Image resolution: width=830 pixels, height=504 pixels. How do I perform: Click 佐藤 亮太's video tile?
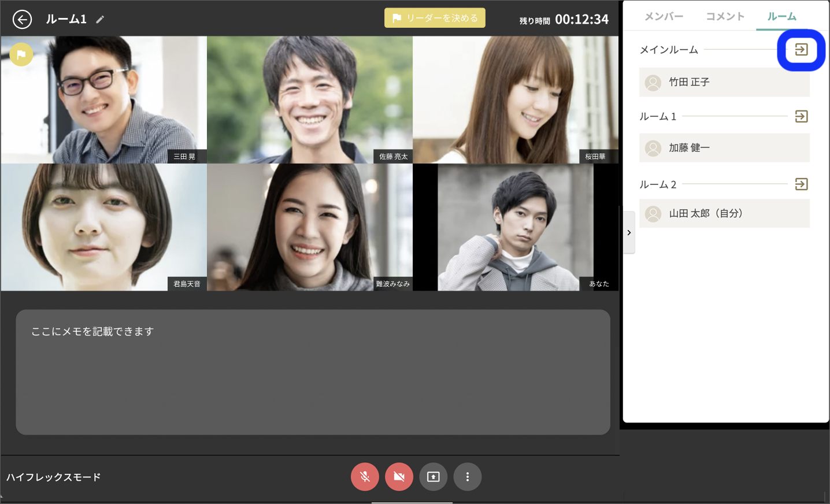(310, 99)
